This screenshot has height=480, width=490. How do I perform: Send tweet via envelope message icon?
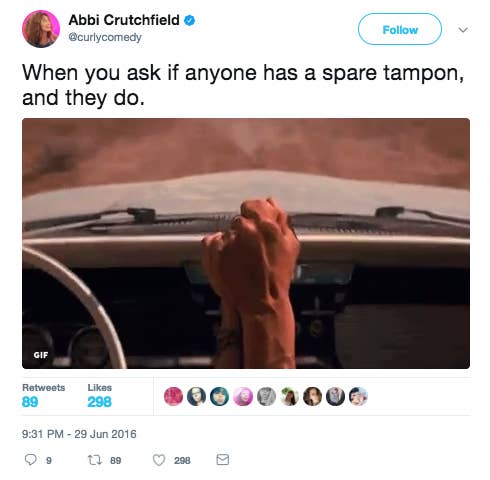223,460
